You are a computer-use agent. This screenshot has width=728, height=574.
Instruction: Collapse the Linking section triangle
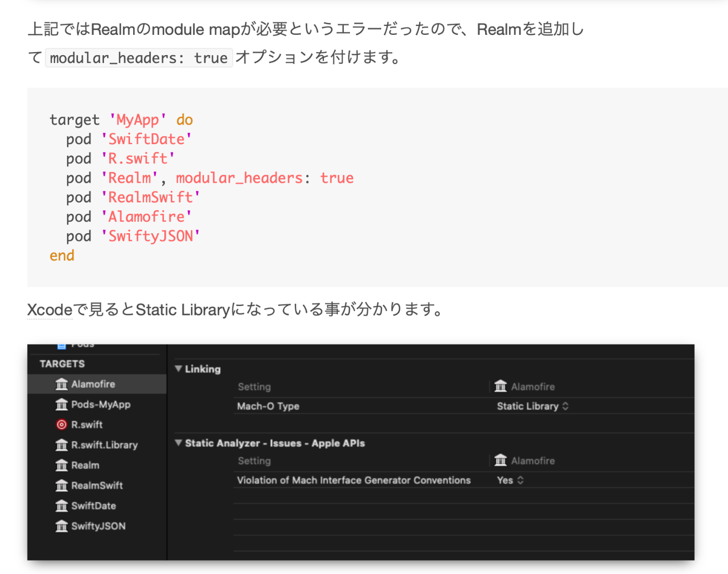[x=178, y=369]
